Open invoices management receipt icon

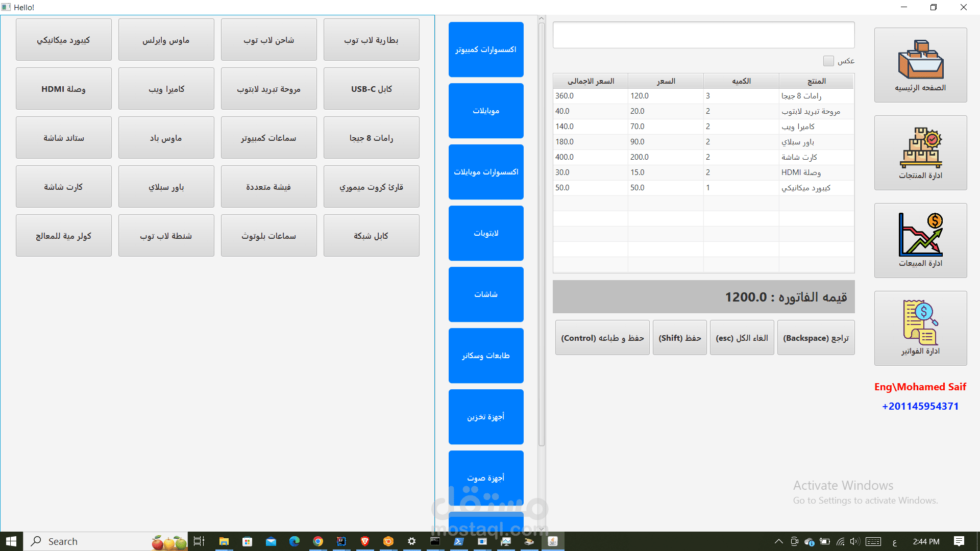click(921, 328)
